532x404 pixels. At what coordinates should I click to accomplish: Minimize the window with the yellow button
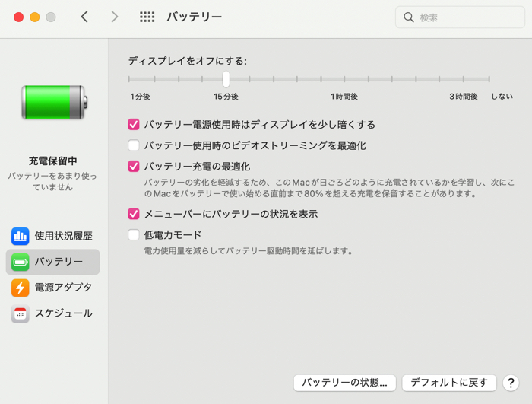pos(35,17)
